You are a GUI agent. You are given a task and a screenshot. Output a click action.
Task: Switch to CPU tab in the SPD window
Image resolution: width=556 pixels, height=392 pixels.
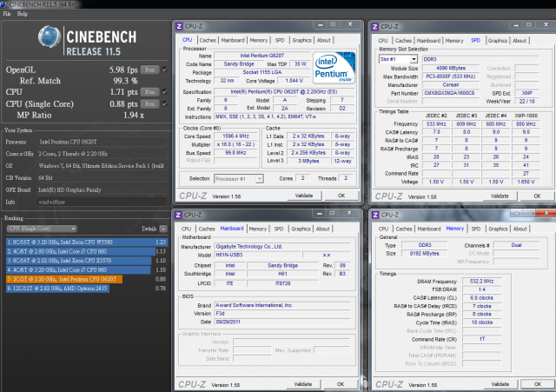point(383,41)
